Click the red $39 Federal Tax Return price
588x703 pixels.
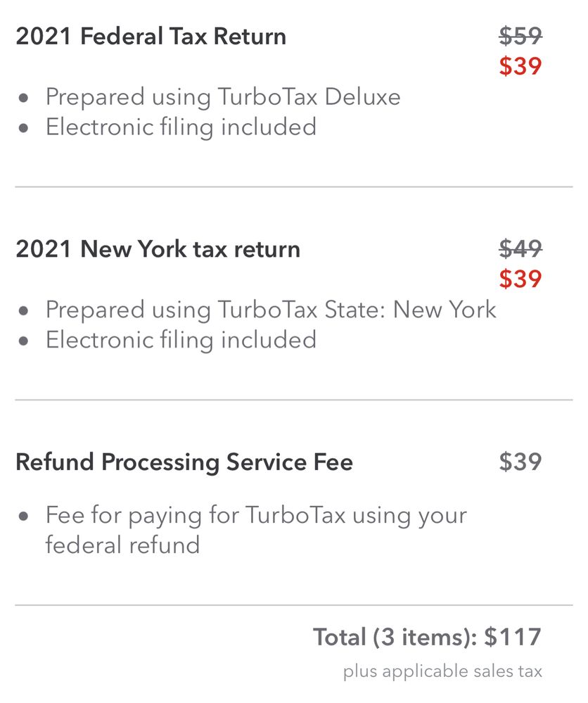pyautogui.click(x=520, y=66)
